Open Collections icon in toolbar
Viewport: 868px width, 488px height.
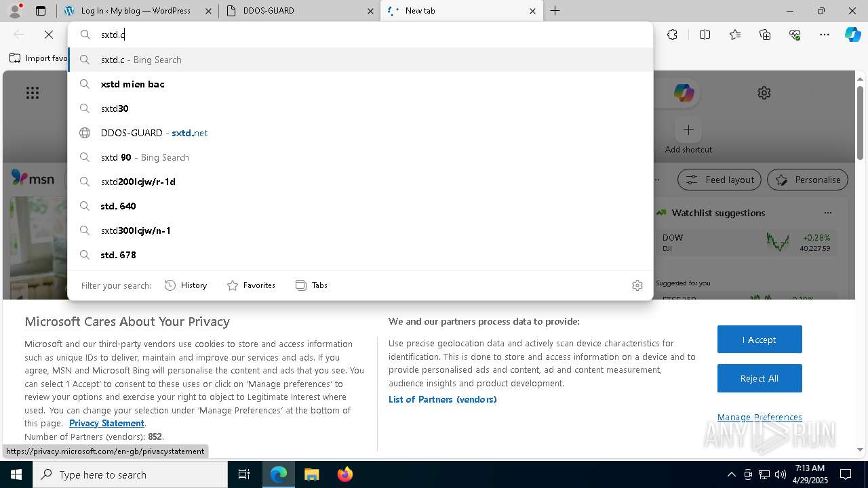[765, 35]
